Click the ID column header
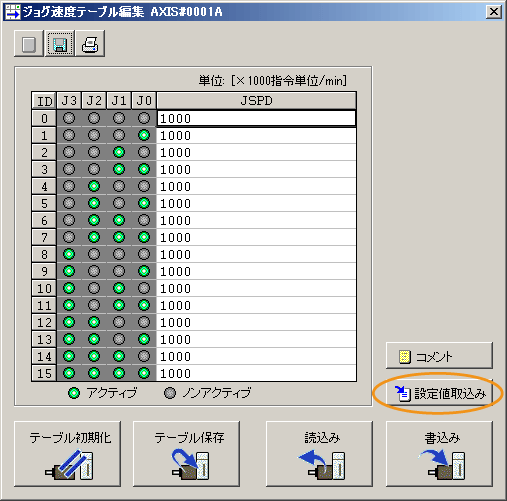The height and width of the screenshot is (501, 507). [44, 101]
